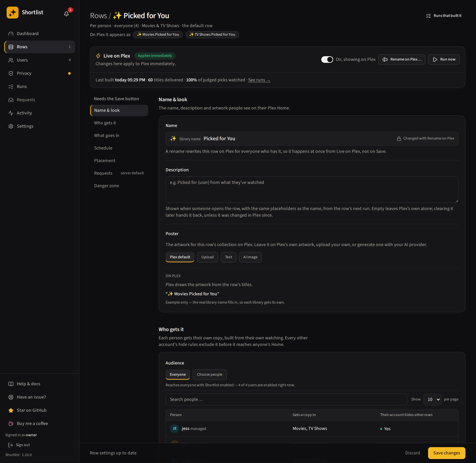Go to the Users page
The image size is (476, 463).
click(40, 60)
